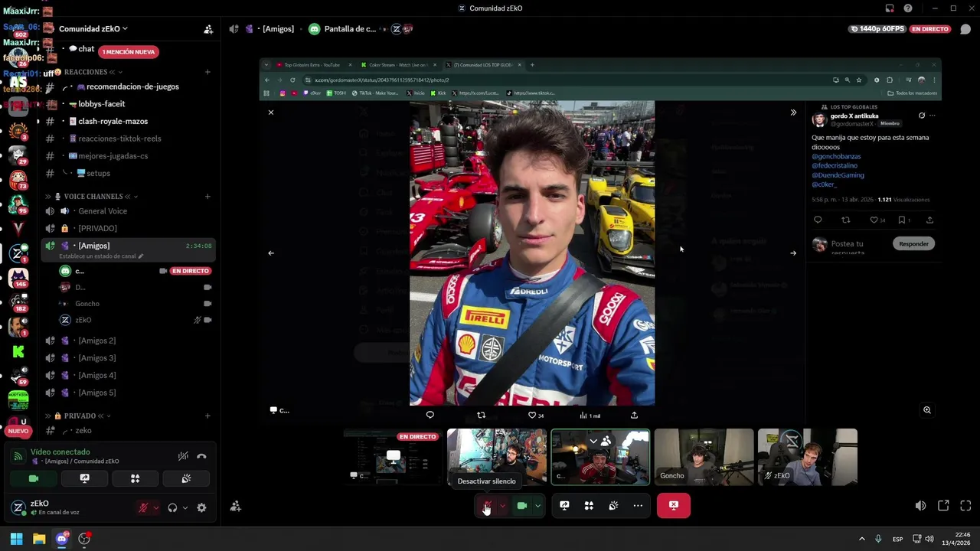The width and height of the screenshot is (980, 551).
Task: Toggle the camera in call controls bar
Action: pos(522,505)
